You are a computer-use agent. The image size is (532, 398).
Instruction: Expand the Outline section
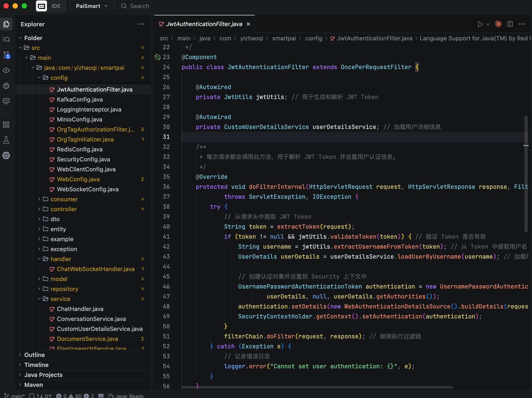35,355
